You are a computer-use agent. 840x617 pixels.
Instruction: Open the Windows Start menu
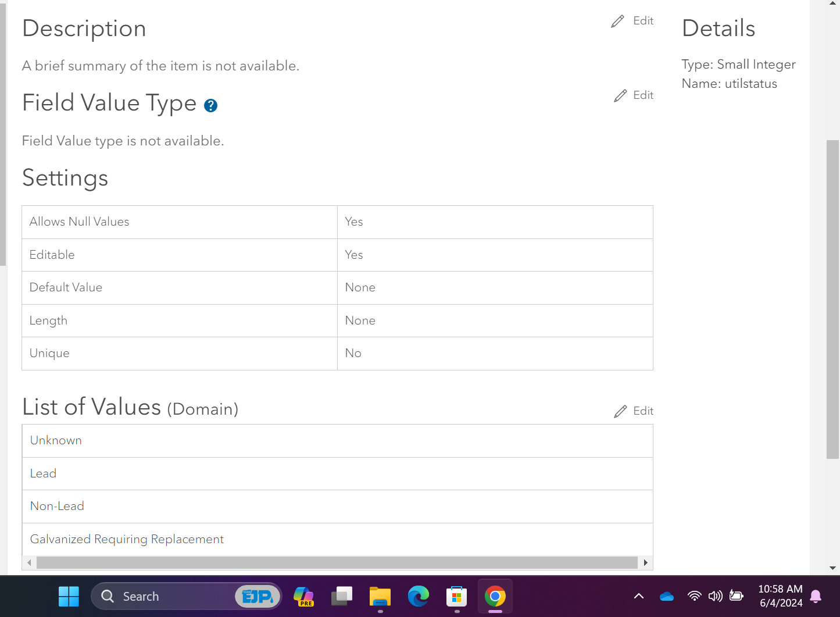click(x=69, y=596)
